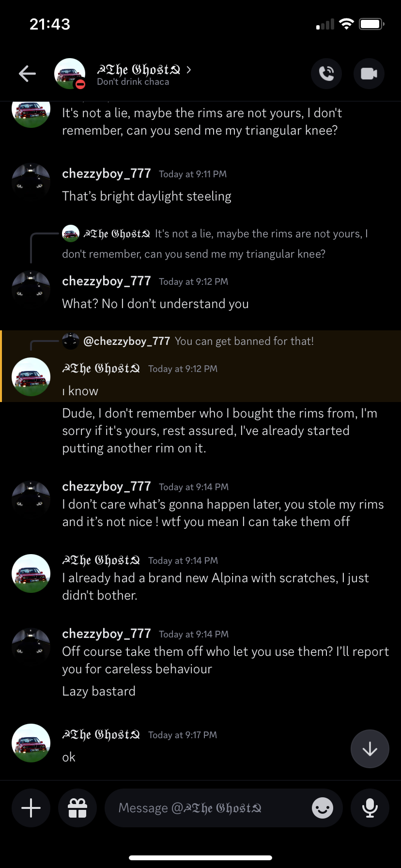Type in the Message input field

tap(208, 808)
